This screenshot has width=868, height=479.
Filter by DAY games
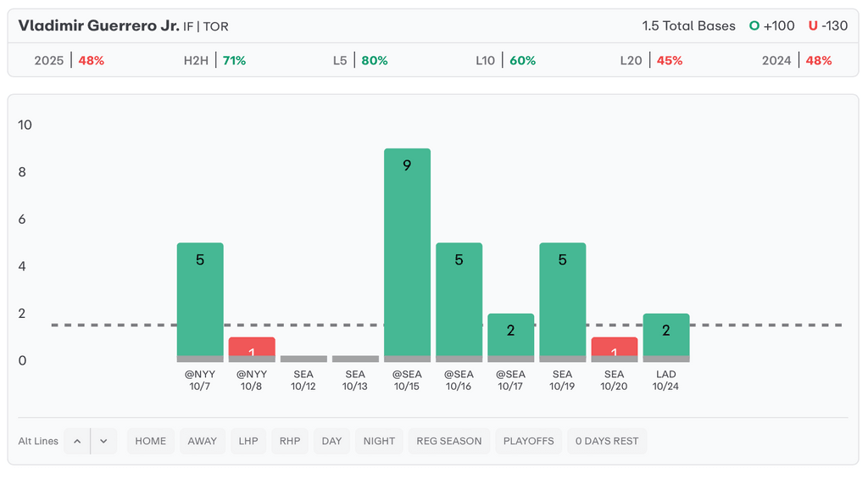[331, 441]
